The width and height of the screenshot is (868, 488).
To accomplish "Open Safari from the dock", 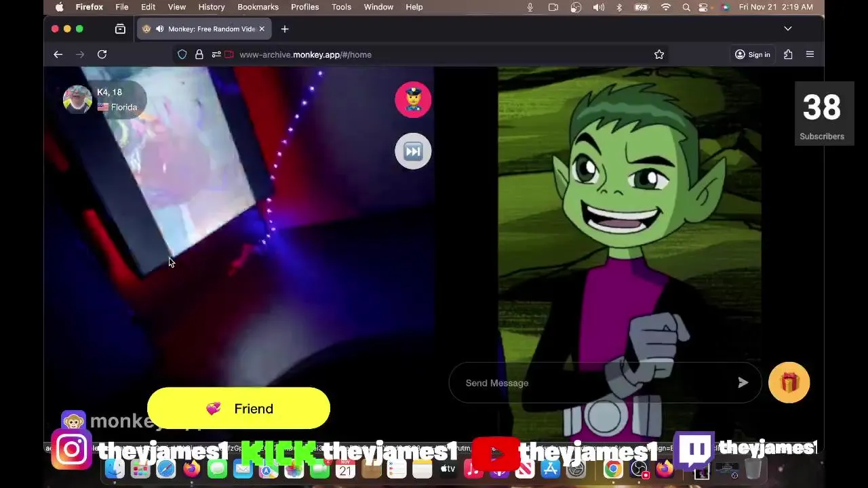I will [x=166, y=468].
